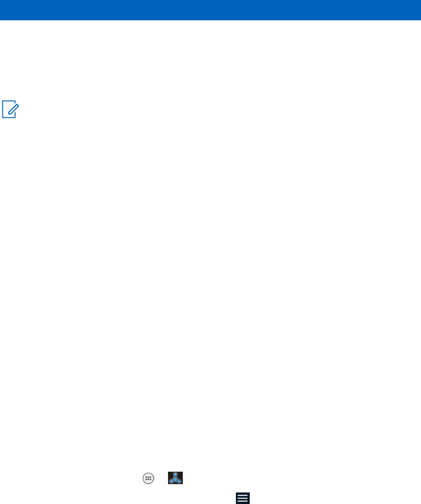Launch the three-node network app icon
The height and width of the screenshot is (504, 421).
click(175, 478)
